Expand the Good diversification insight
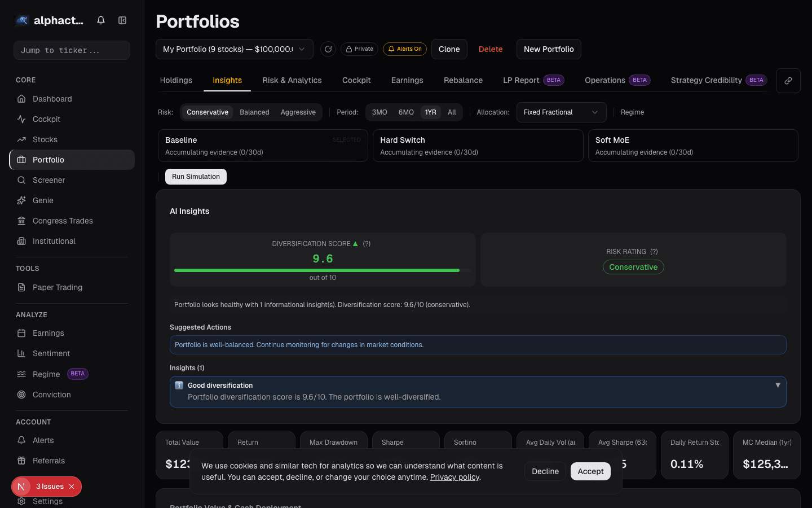 pos(778,384)
